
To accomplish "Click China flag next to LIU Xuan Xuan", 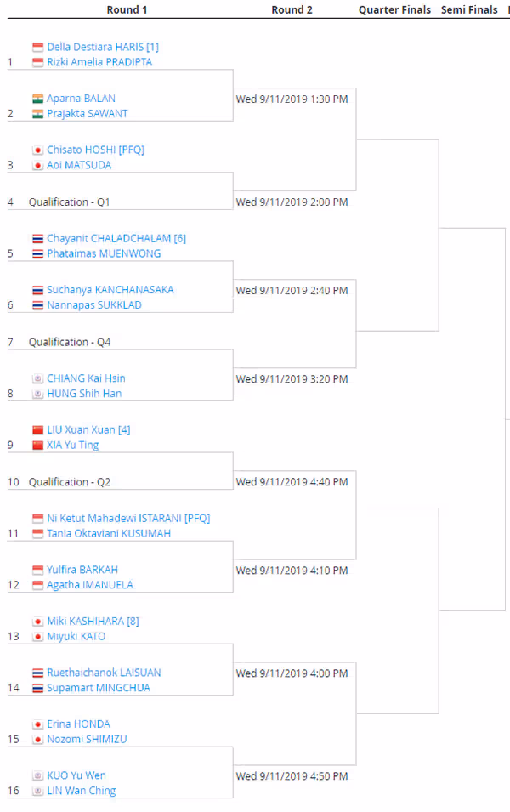I will [x=37, y=430].
